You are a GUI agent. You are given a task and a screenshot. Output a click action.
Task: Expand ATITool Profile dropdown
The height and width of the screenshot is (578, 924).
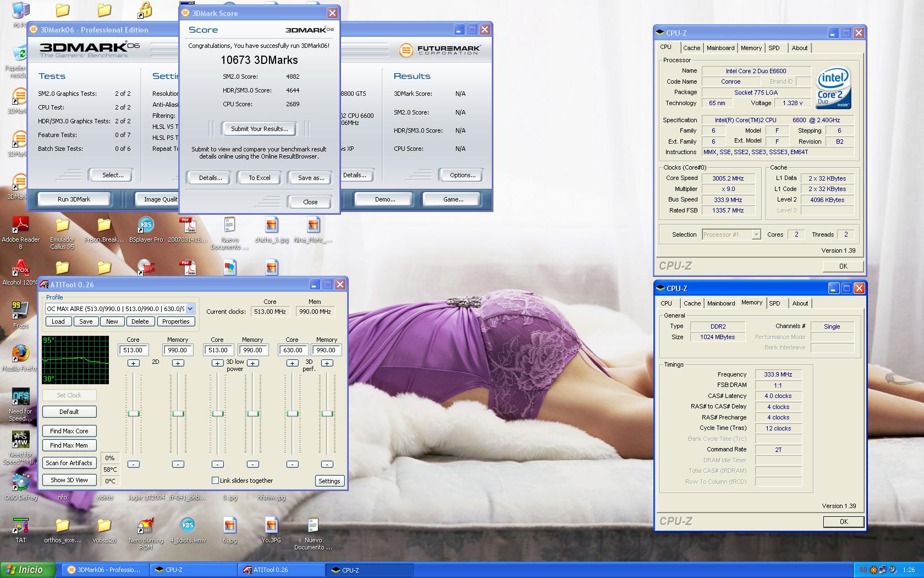click(x=190, y=309)
